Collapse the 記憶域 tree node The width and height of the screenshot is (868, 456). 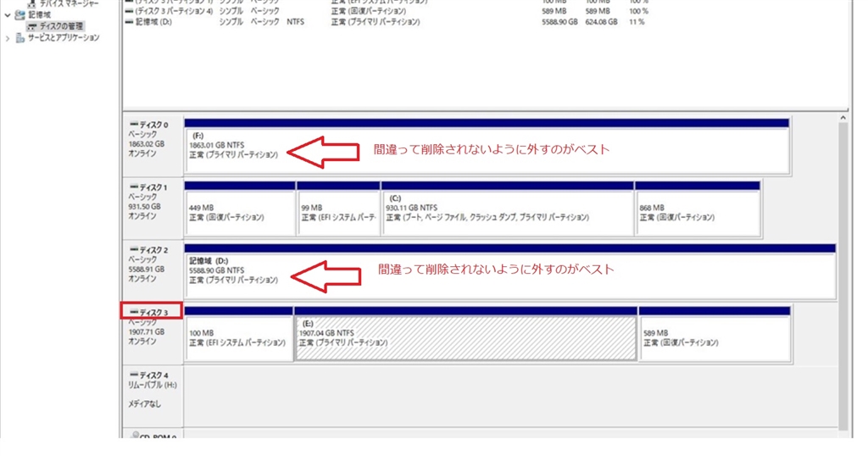tap(7, 15)
